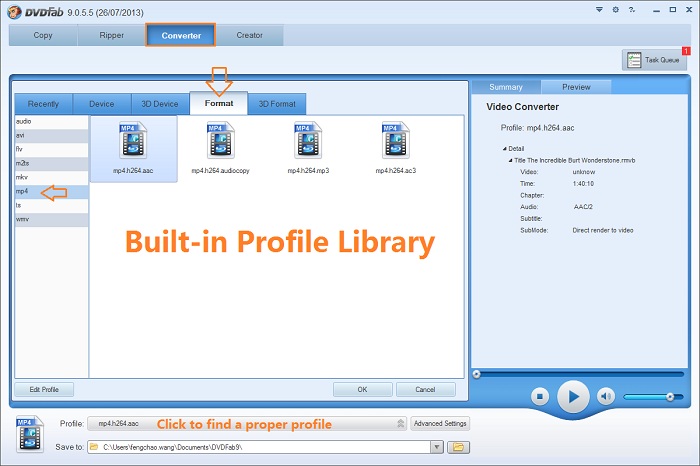
Task: Switch to the Ripper tab
Action: point(112,35)
